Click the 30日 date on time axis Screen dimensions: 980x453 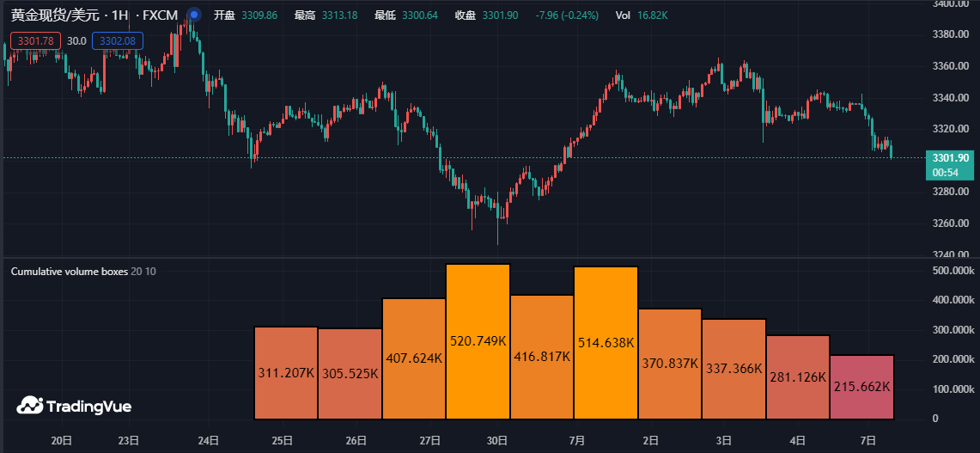pos(497,440)
